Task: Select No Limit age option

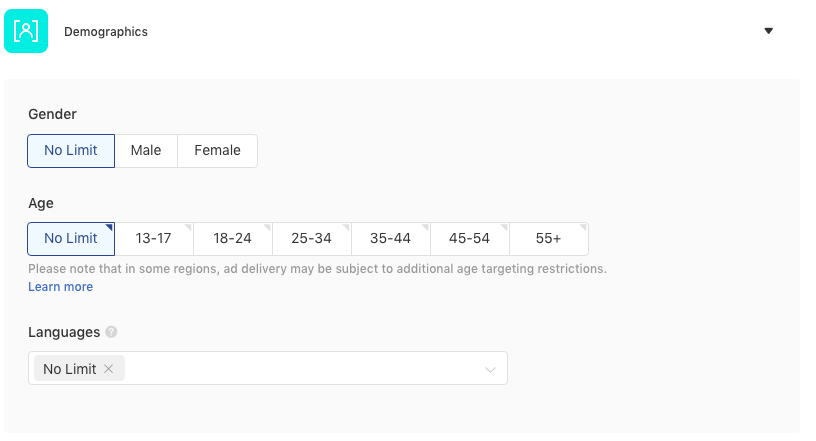Action: [x=71, y=238]
